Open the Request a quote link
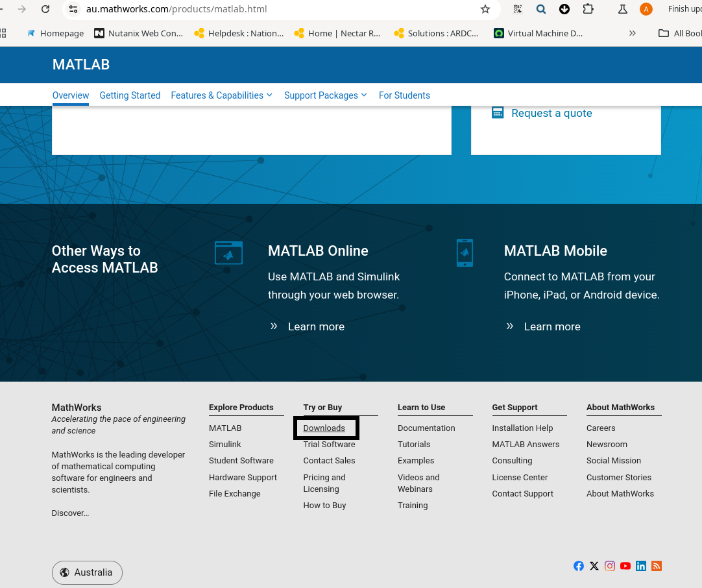702x588 pixels. (x=551, y=113)
